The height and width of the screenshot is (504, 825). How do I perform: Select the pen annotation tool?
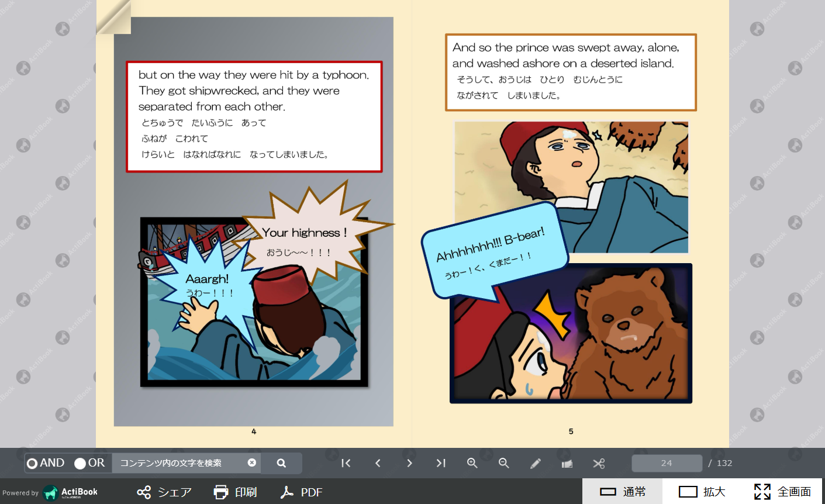pos(536,463)
